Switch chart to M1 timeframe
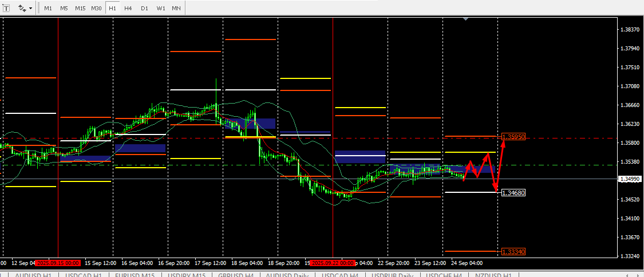 tap(48, 8)
